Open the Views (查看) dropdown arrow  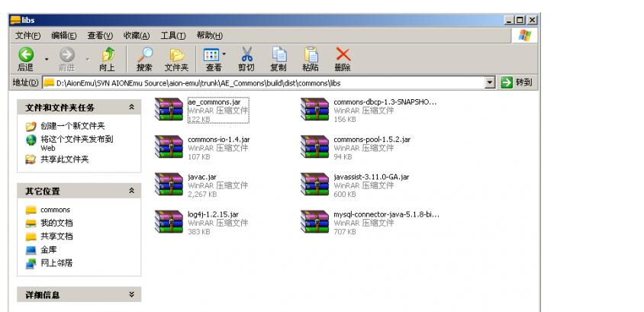224,53
